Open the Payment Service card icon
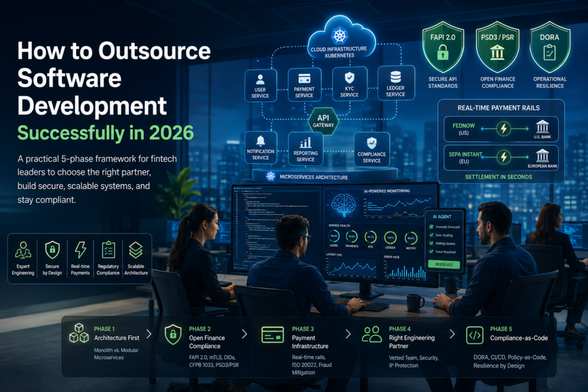 click(304, 78)
